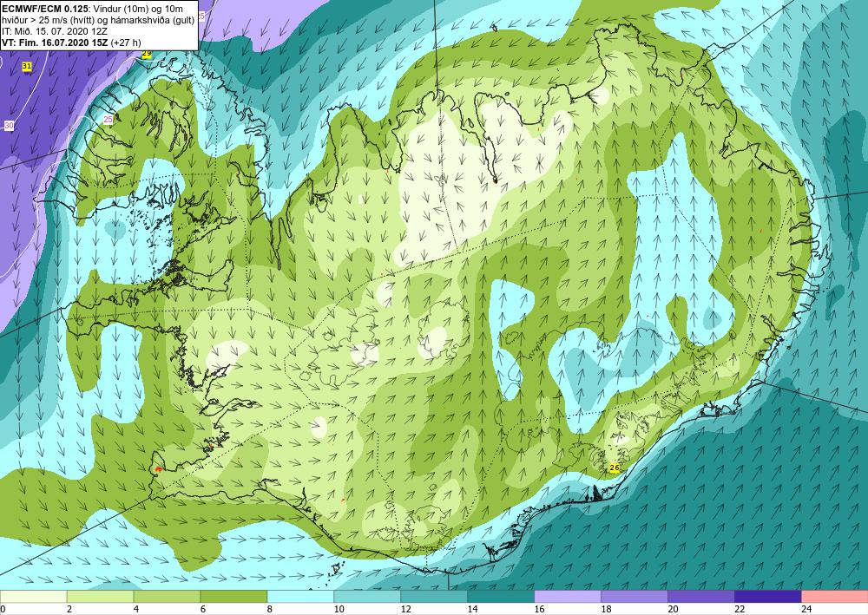Click the legend scale value "16"
This screenshot has height=615, width=868.
[x=540, y=609]
